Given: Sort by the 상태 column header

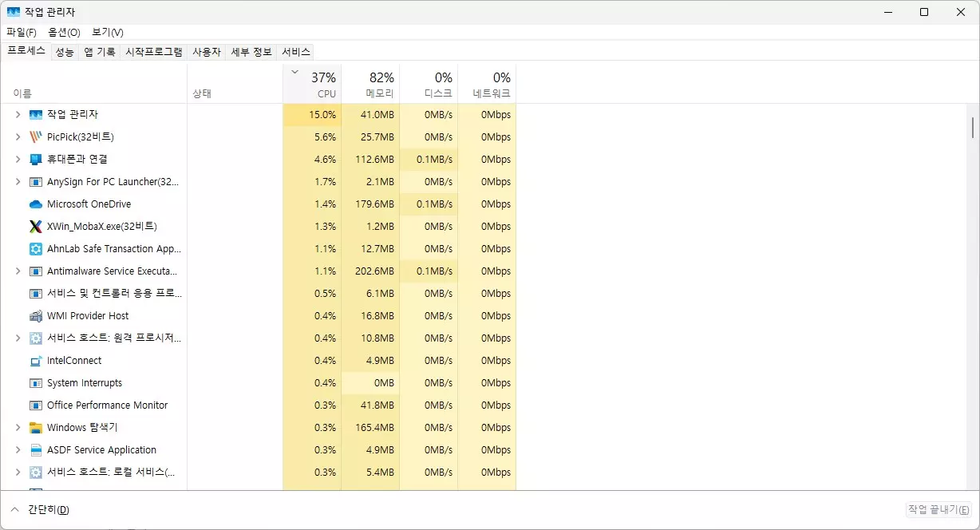Looking at the screenshot, I should (x=235, y=84).
